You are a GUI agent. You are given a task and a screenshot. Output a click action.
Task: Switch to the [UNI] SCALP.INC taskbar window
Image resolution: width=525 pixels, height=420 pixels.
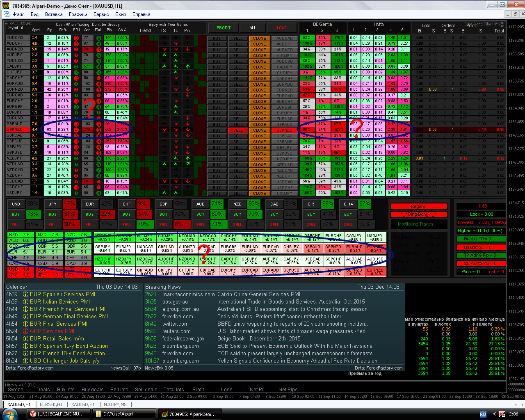pos(58,414)
